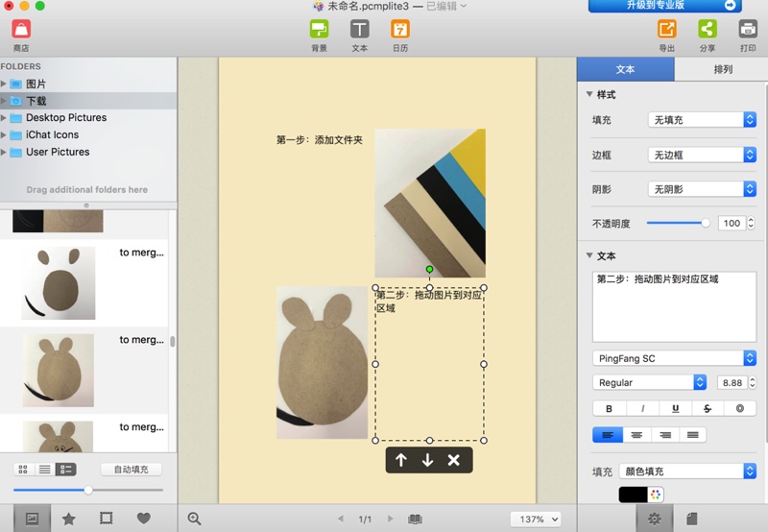The image size is (768, 532).
Task: Open the page layout inspector icon
Action: click(x=691, y=519)
